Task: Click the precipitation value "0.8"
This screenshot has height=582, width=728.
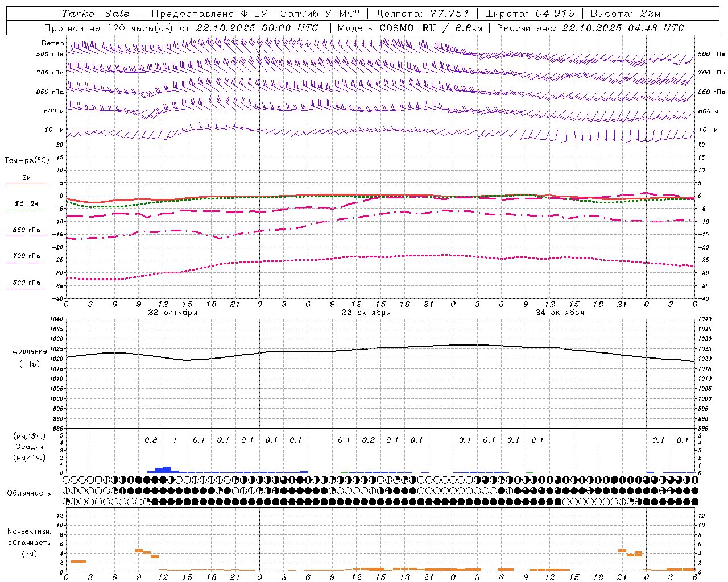Action: (151, 440)
